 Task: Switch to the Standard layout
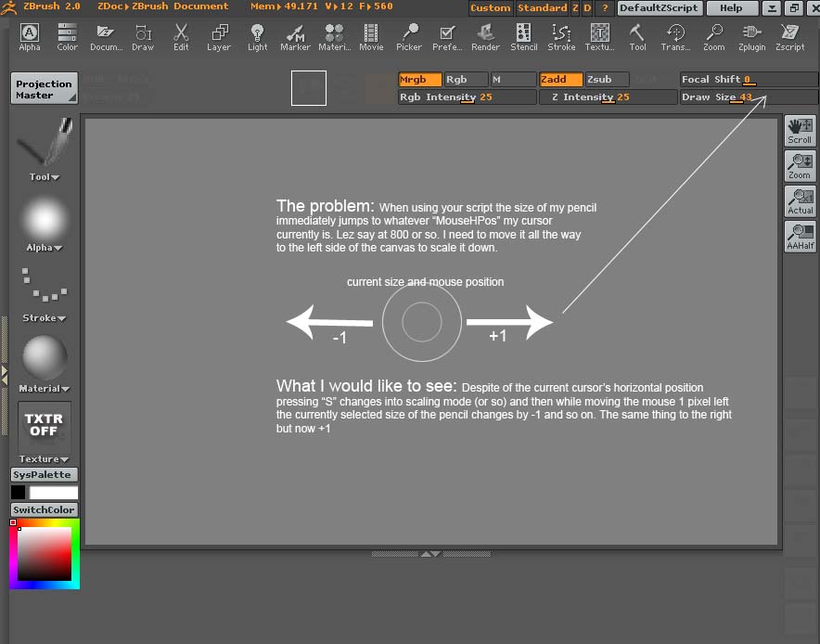point(542,8)
